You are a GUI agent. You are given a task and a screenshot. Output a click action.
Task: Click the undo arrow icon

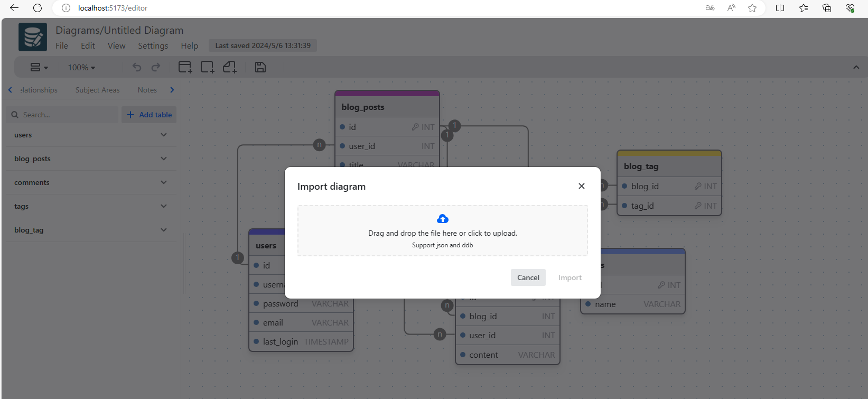click(x=137, y=67)
